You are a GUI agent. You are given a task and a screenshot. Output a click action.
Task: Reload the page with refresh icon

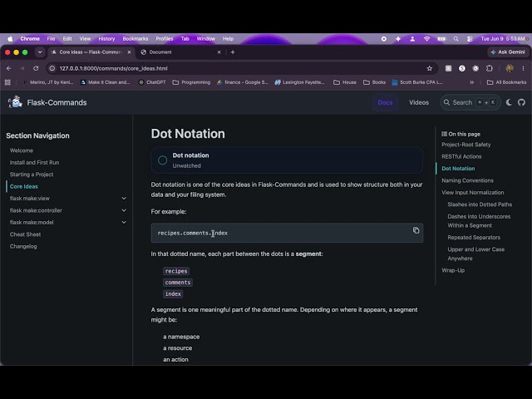[x=36, y=68]
